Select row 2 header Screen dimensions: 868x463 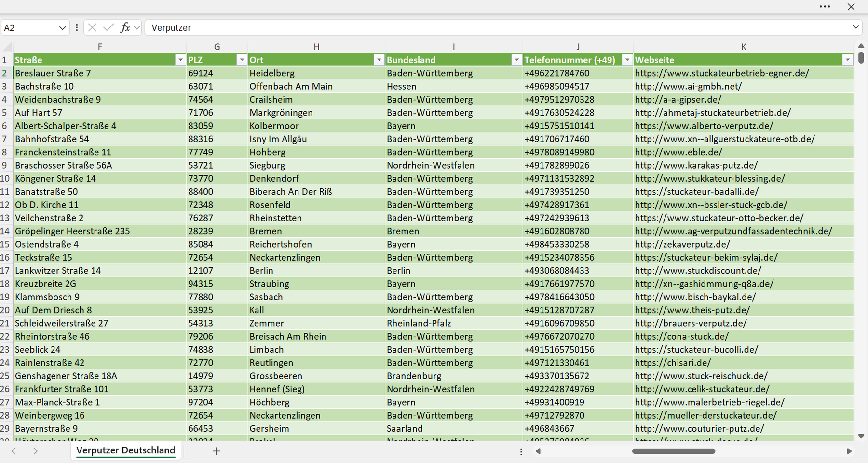tap(5, 73)
